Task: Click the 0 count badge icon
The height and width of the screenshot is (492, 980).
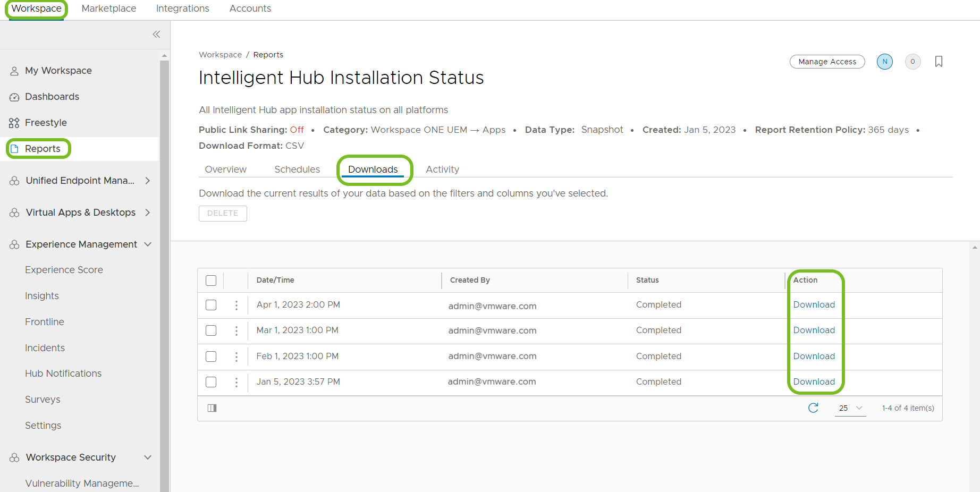Action: (x=913, y=62)
